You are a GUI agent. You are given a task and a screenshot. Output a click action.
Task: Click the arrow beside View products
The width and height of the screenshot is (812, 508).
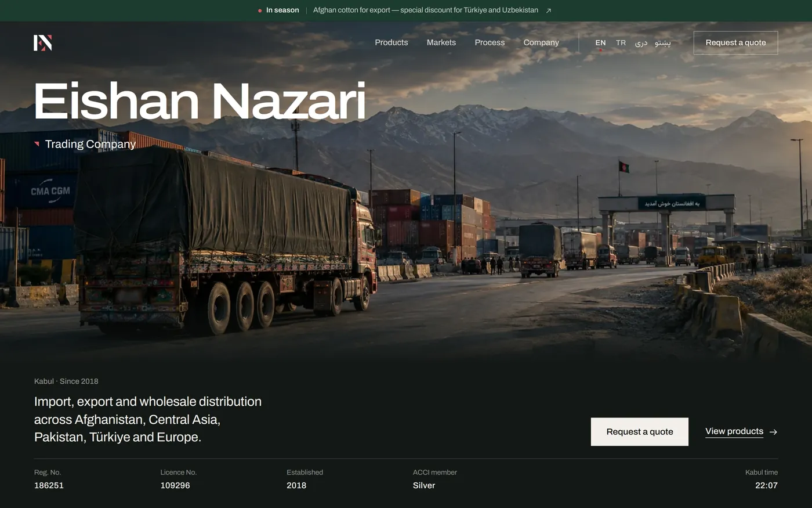click(x=773, y=432)
